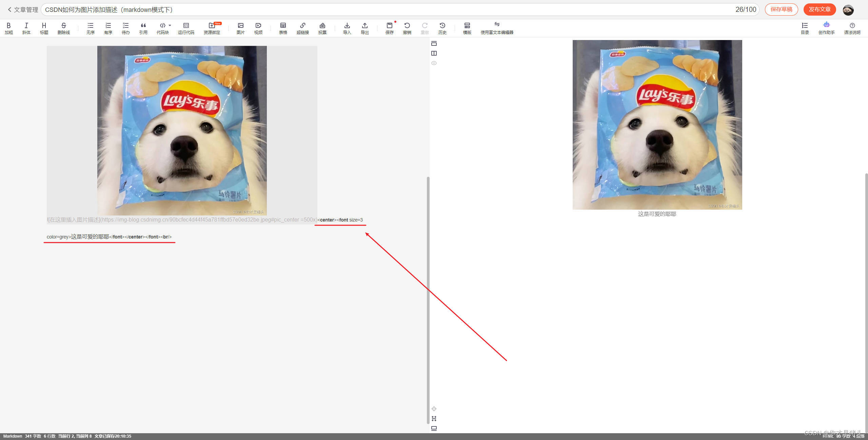The image size is (868, 440).
Task: Export the article (导出)
Action: (365, 28)
